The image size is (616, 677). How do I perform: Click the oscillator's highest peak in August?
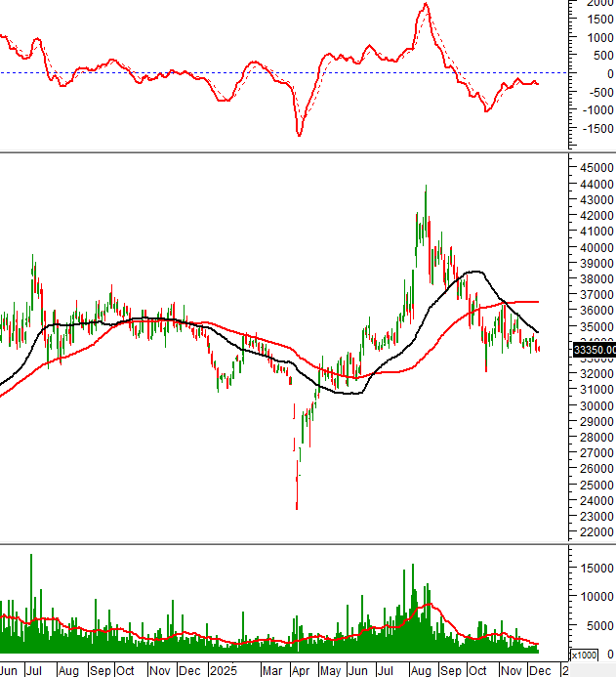pos(425,5)
